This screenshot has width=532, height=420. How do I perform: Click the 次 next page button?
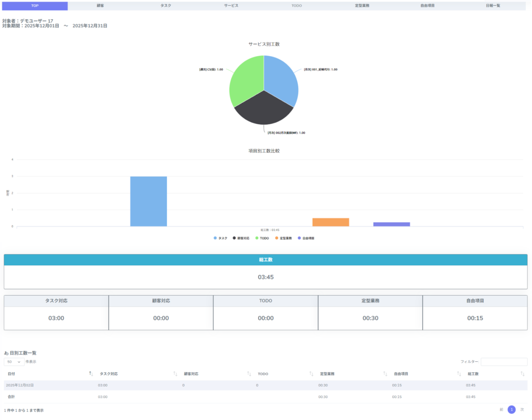coord(522,410)
